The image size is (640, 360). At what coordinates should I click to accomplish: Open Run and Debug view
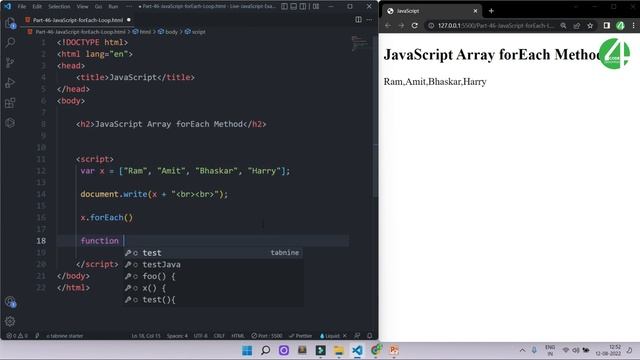(10, 82)
